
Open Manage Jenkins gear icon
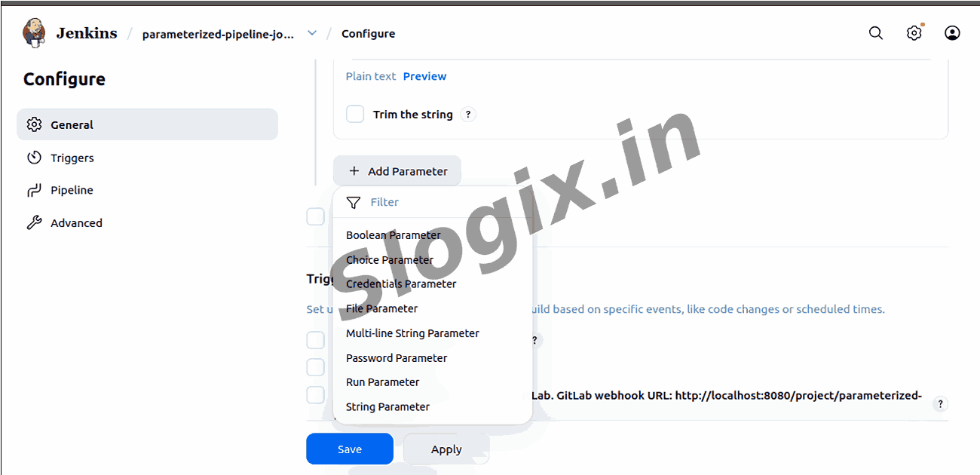click(914, 33)
